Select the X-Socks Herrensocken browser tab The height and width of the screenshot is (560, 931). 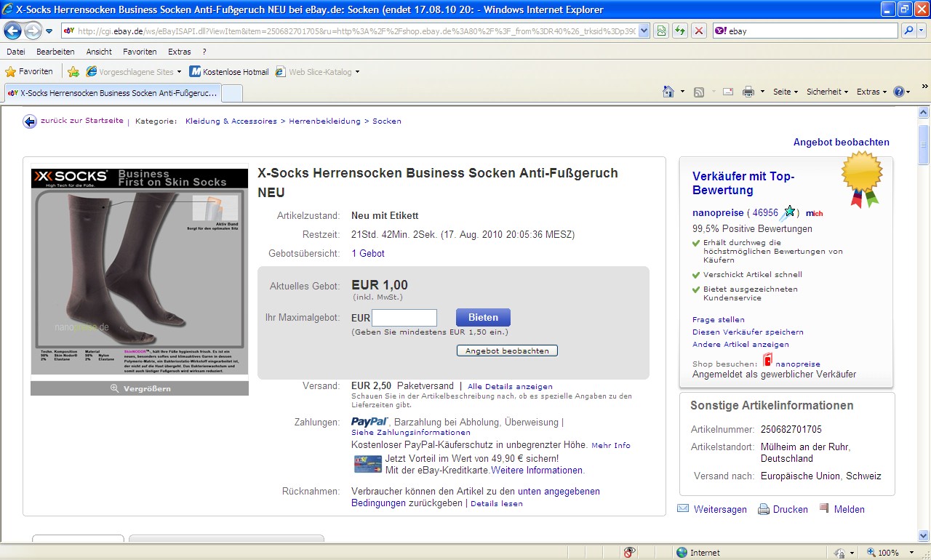[x=113, y=93]
